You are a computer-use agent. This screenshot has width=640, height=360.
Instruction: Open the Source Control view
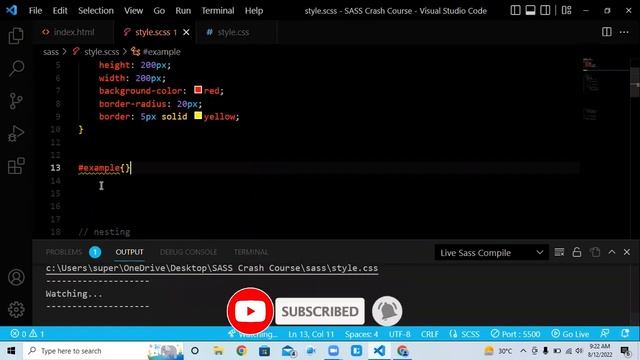click(16, 101)
